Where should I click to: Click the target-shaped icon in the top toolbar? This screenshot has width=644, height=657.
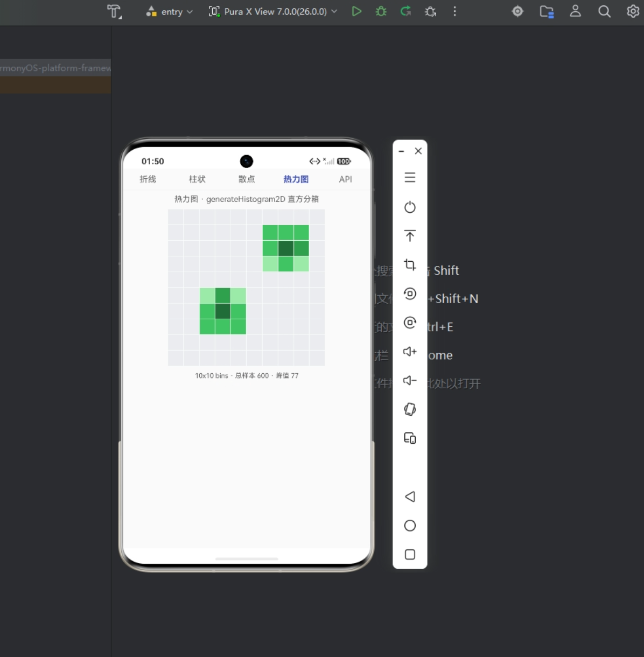pos(517,11)
